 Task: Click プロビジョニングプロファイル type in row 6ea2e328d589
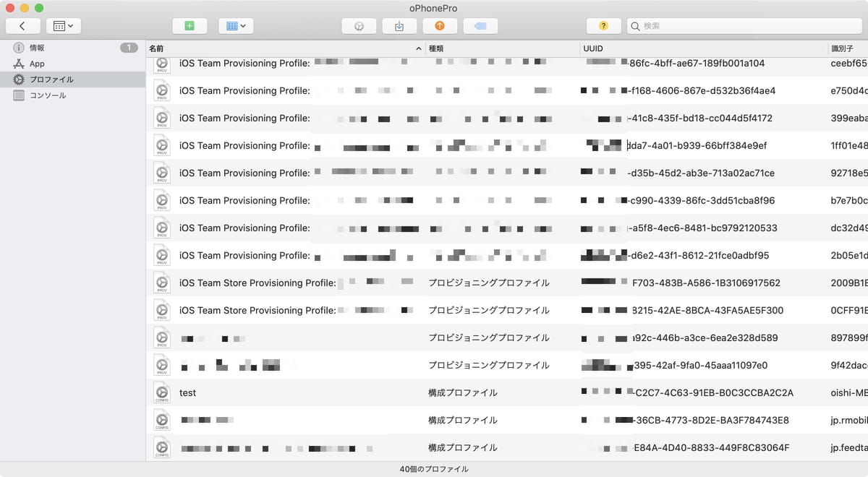pos(489,338)
